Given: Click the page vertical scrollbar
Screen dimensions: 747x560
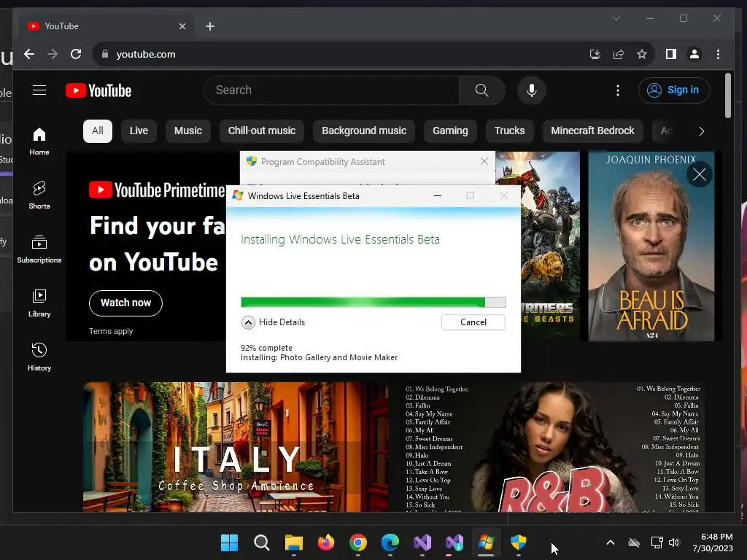Looking at the screenshot, I should (728, 96).
